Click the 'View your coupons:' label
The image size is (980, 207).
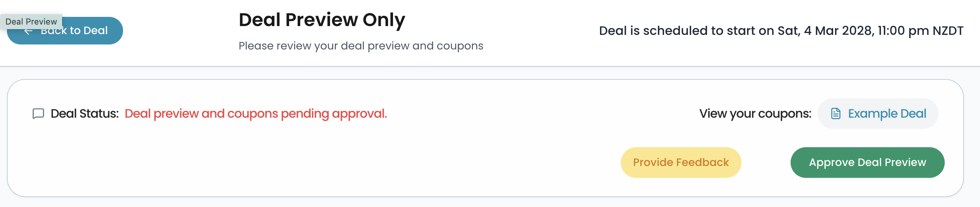click(755, 113)
